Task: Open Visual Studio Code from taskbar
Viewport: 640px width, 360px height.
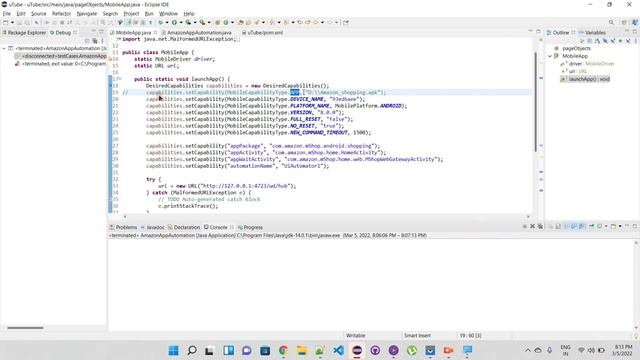Action: tap(338, 350)
